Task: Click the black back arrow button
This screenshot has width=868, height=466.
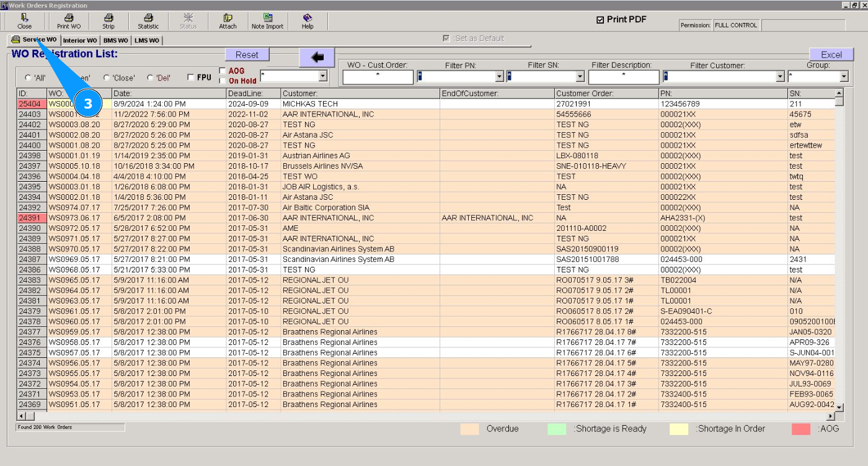Action: [x=317, y=58]
